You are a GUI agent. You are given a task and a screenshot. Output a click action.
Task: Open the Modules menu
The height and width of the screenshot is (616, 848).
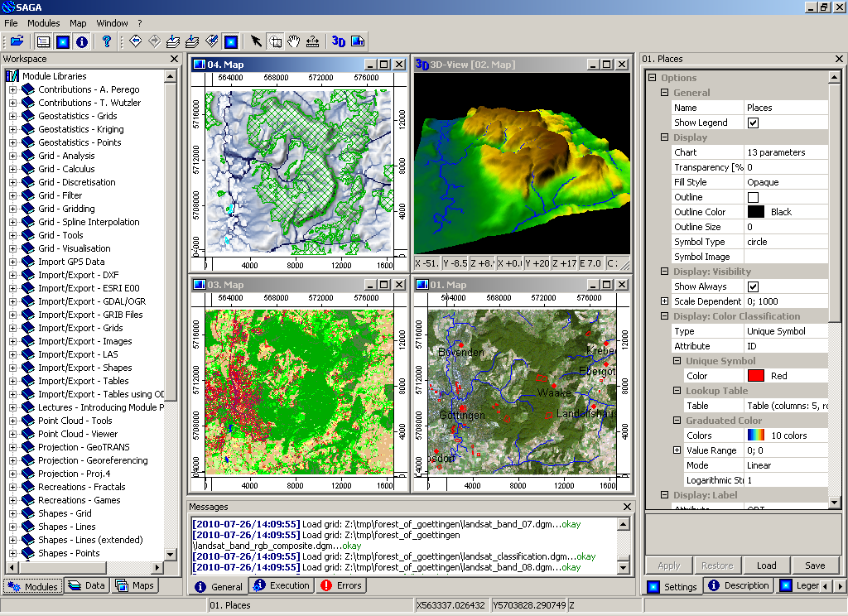(43, 23)
